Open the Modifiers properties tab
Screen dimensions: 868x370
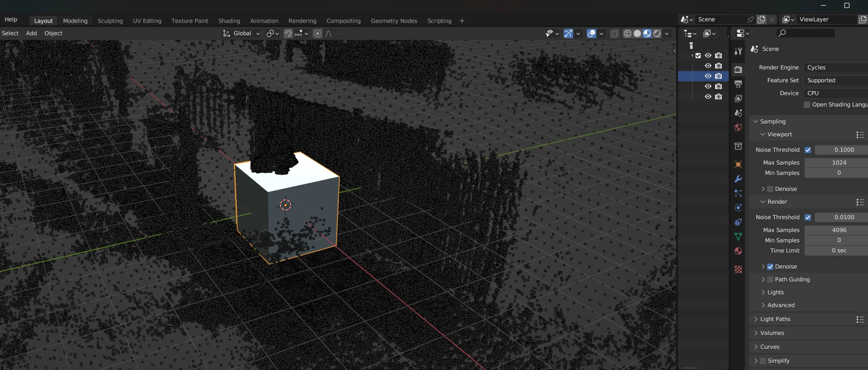(738, 179)
